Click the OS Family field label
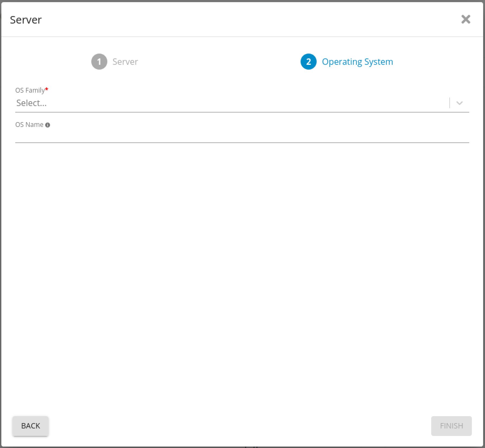The width and height of the screenshot is (485, 448). 30,91
